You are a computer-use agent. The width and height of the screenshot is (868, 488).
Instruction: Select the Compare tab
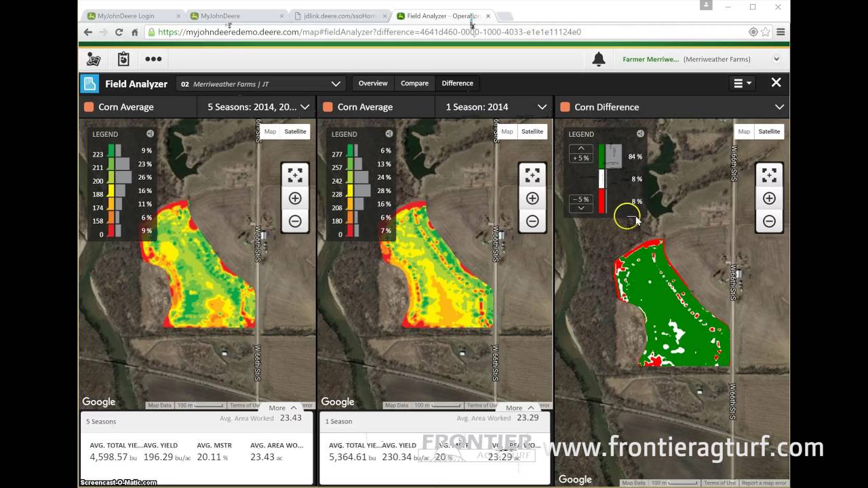[414, 83]
